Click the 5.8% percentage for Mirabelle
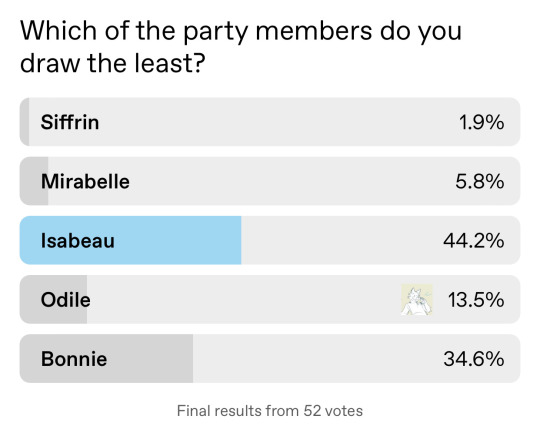 pyautogui.click(x=480, y=181)
